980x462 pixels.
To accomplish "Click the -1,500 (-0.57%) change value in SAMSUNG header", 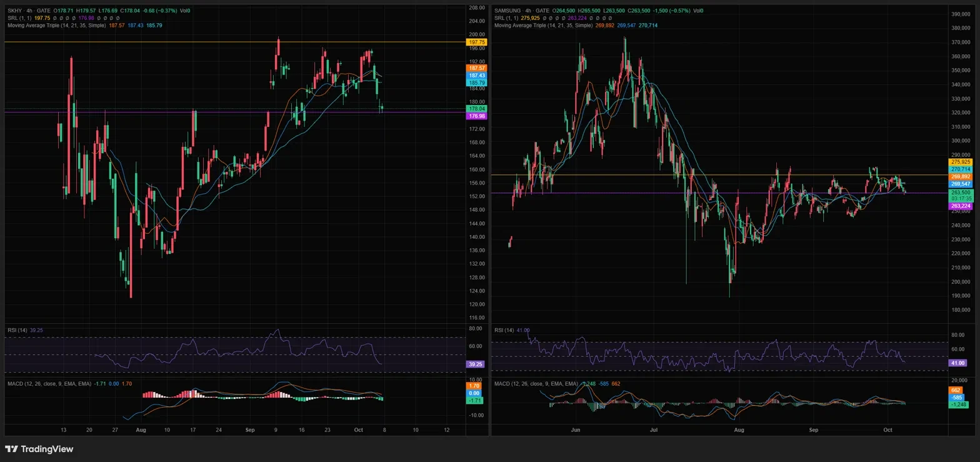I will tap(671, 11).
